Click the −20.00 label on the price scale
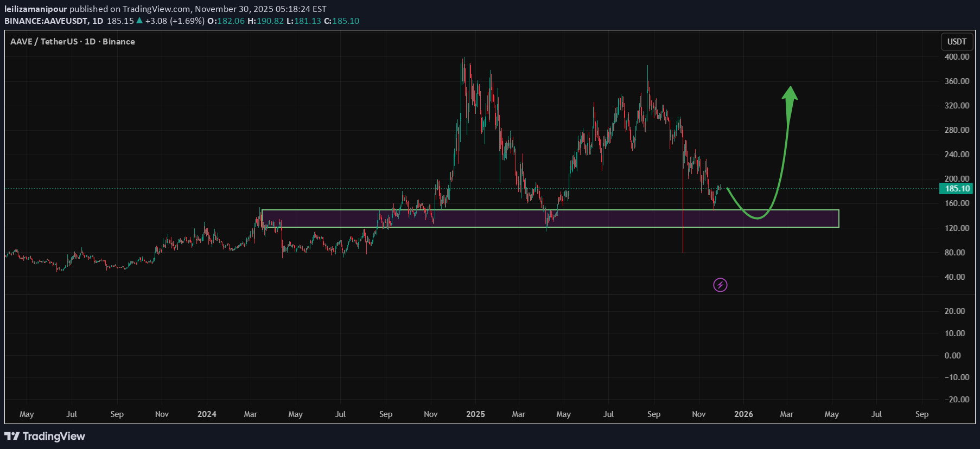 tap(956, 400)
